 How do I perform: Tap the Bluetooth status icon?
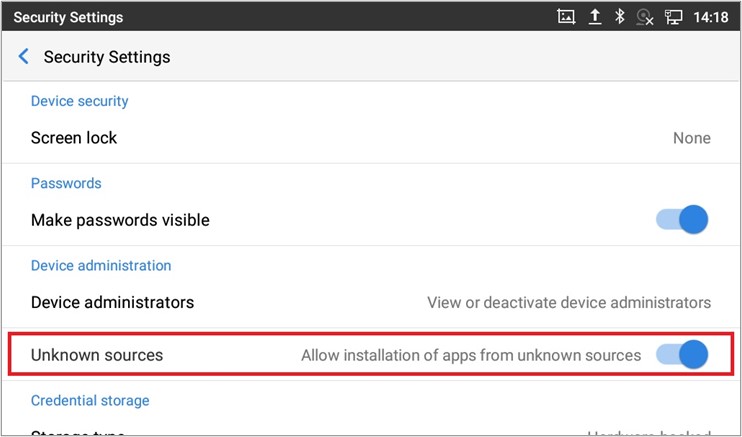point(620,17)
